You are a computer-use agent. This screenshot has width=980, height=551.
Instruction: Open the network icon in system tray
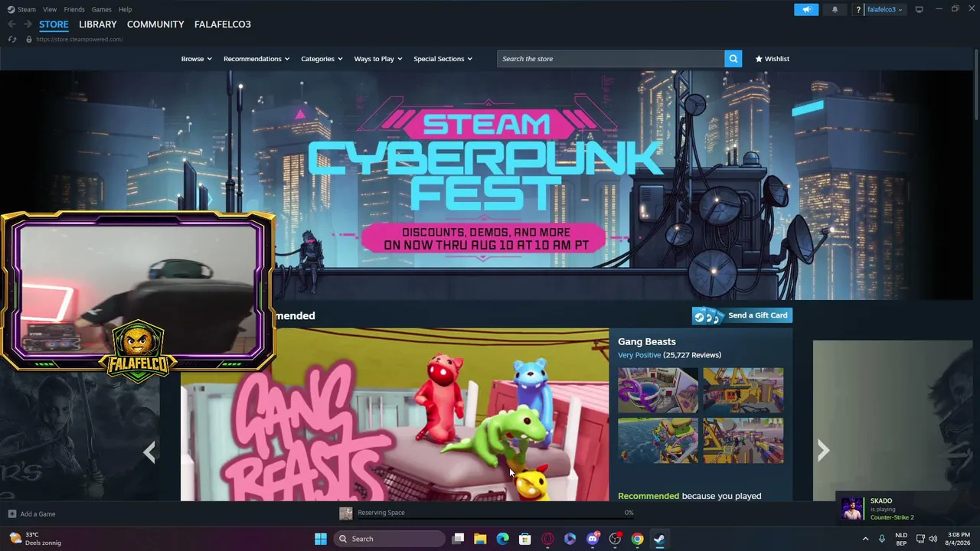(x=920, y=539)
